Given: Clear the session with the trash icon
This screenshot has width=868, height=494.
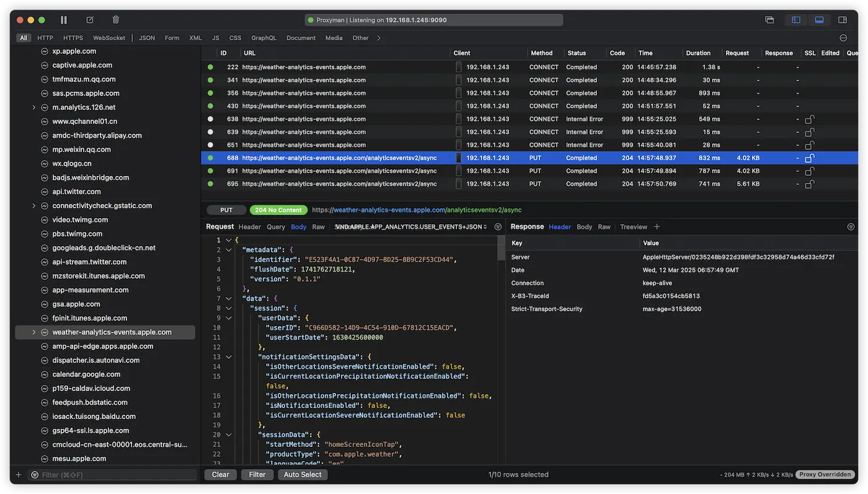Looking at the screenshot, I should coord(116,20).
